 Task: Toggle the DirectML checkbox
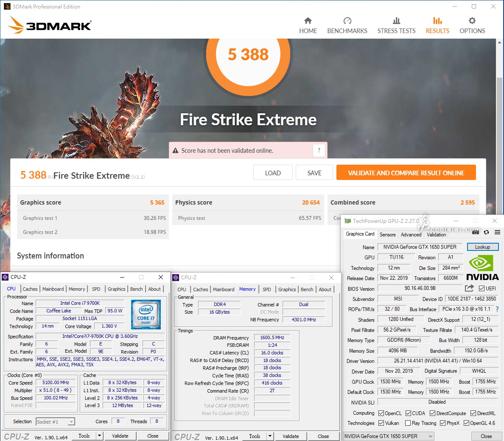coord(473,413)
